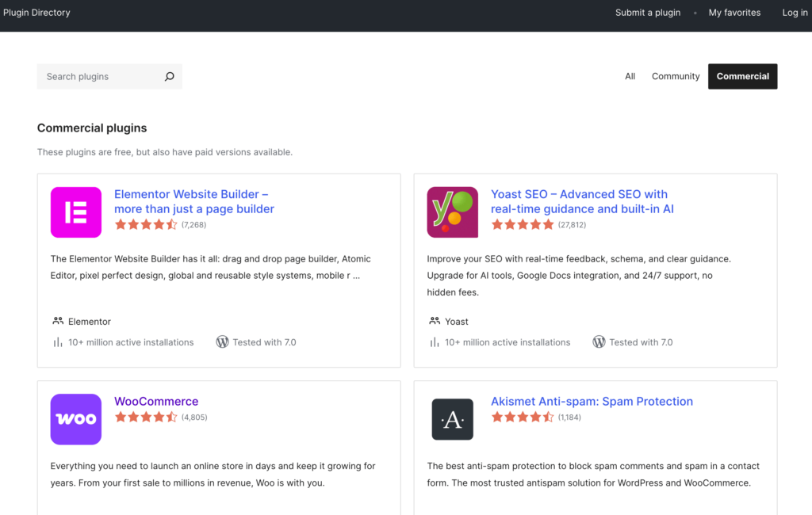Click the WooCommerce star rating
The width and height of the screenshot is (812, 515).
pos(146,418)
